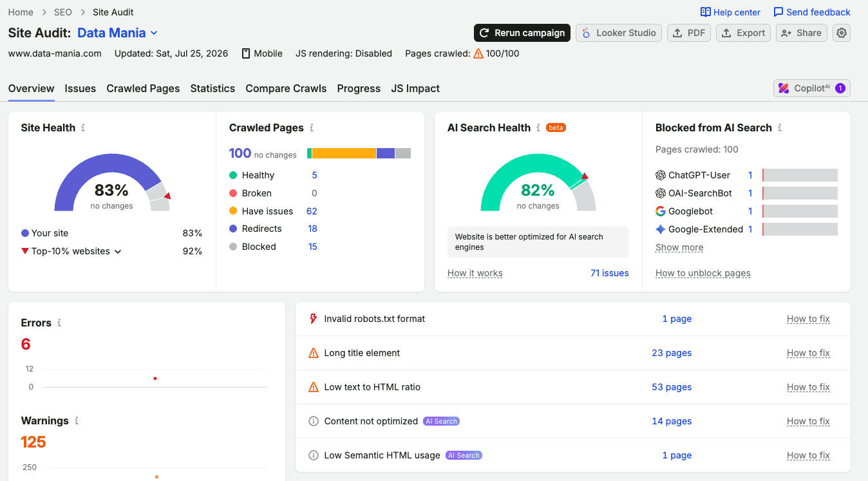Go to SEO in the breadcrumb

(x=63, y=12)
